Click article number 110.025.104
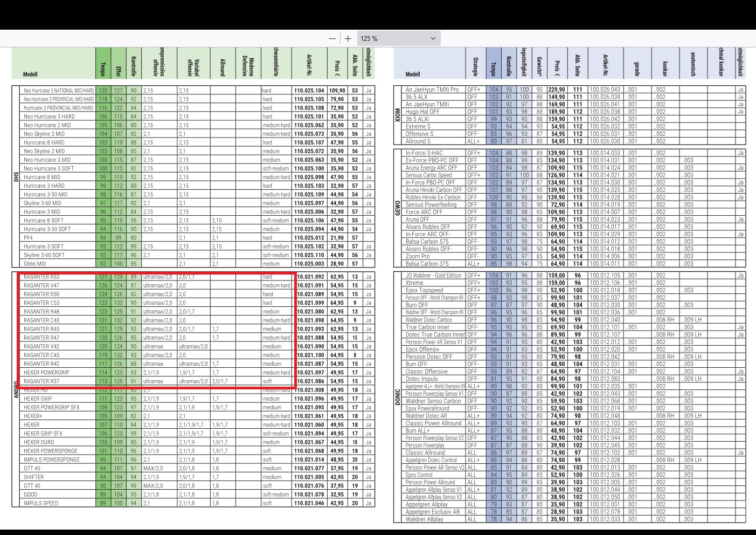Image resolution: width=756 pixels, height=535 pixels. 309,91
